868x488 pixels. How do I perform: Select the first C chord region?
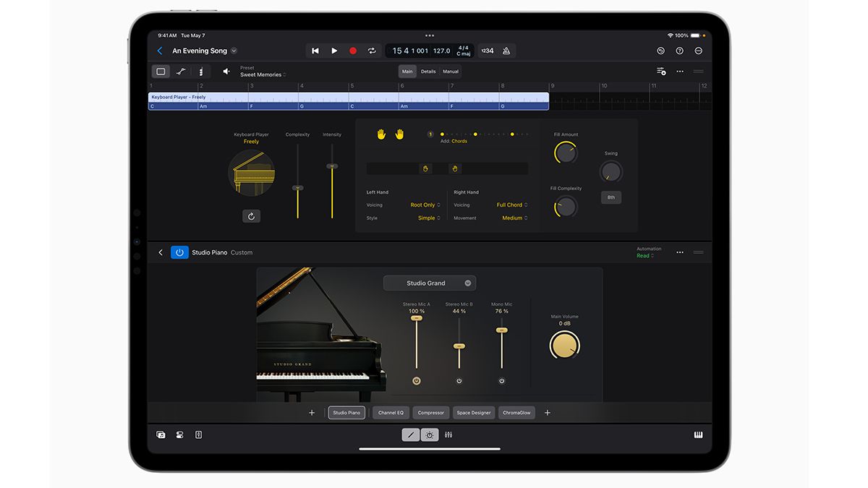coord(172,106)
